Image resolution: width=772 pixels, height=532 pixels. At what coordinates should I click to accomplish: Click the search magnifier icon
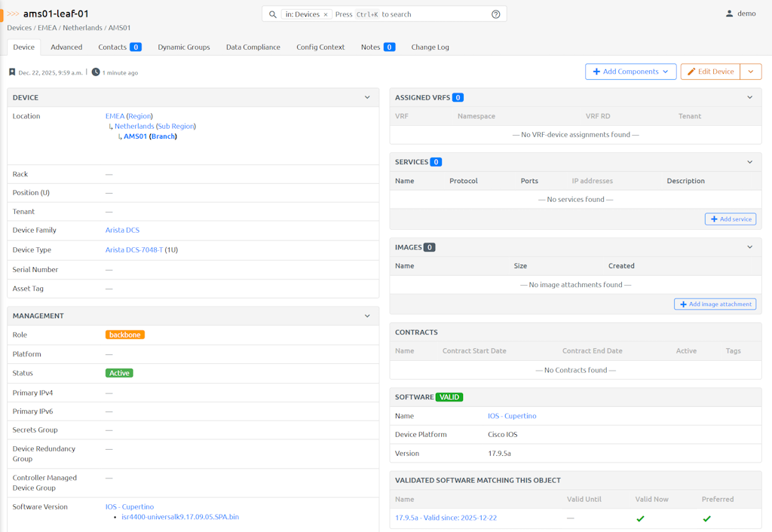click(273, 14)
